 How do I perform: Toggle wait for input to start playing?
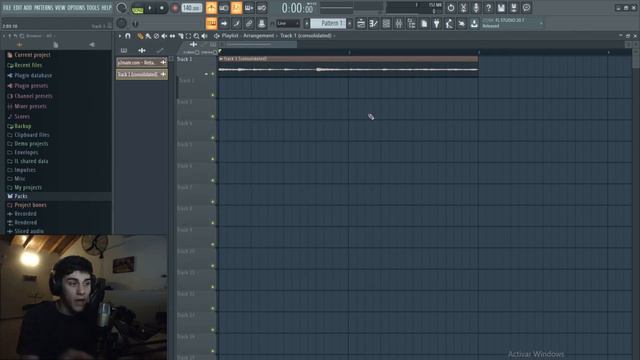224,8
